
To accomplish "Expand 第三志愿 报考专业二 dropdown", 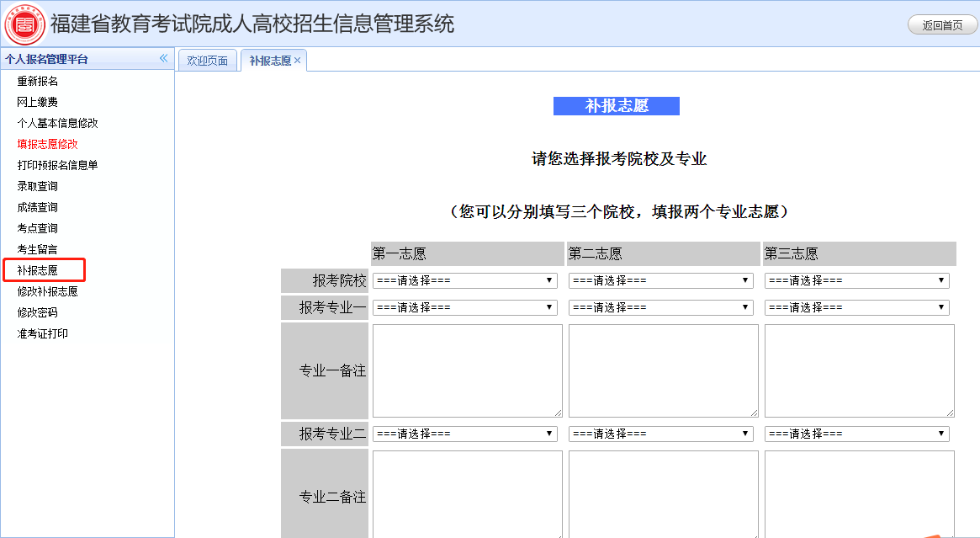I will pyautogui.click(x=856, y=434).
